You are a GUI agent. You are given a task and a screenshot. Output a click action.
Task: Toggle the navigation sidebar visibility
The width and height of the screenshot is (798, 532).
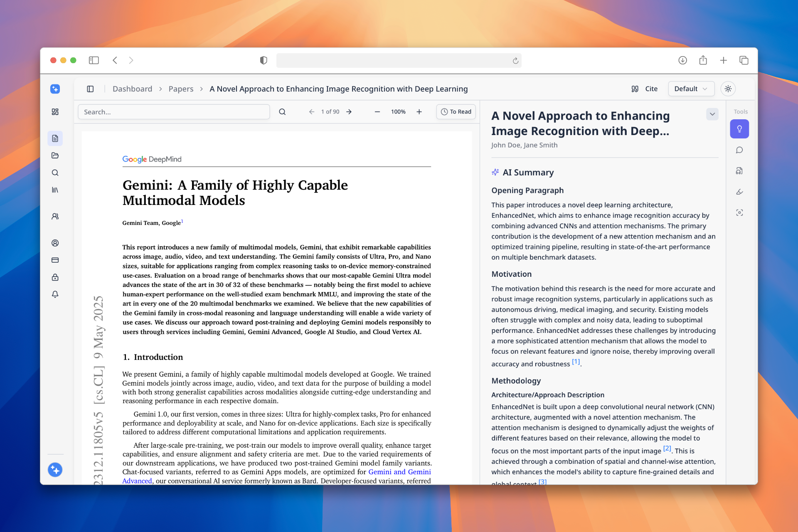(90, 89)
